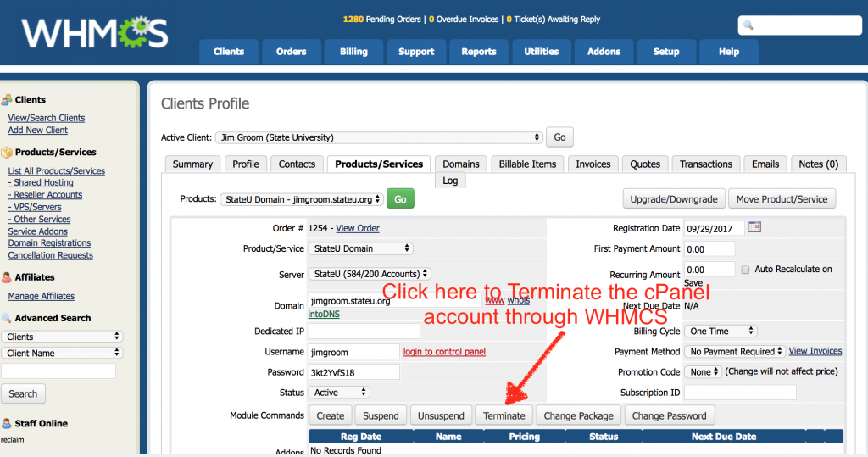Click the Dedicated IP input field
This screenshot has width=868, height=457.
(364, 332)
